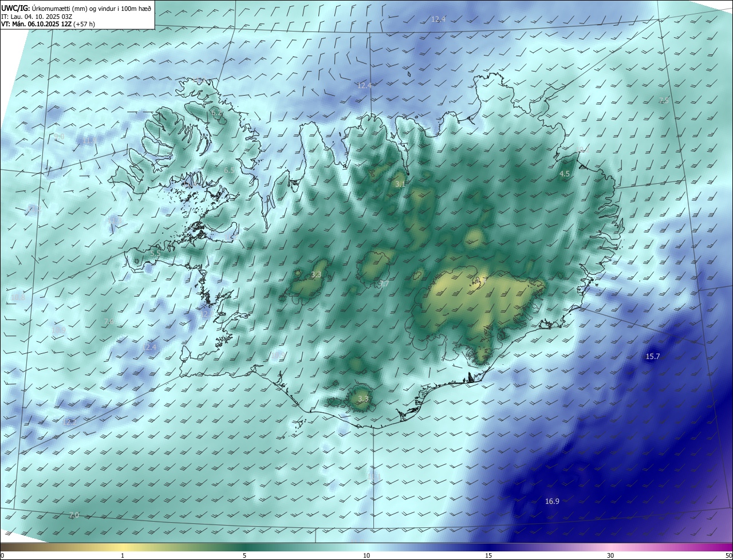Click the color scale tick labeled 30
Screen dimensions: 733x560
(x=610, y=555)
